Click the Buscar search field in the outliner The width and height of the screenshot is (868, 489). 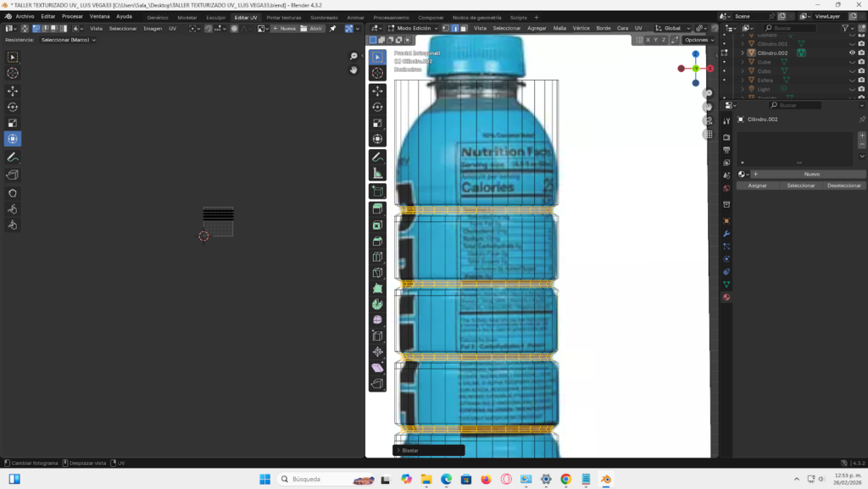click(790, 28)
